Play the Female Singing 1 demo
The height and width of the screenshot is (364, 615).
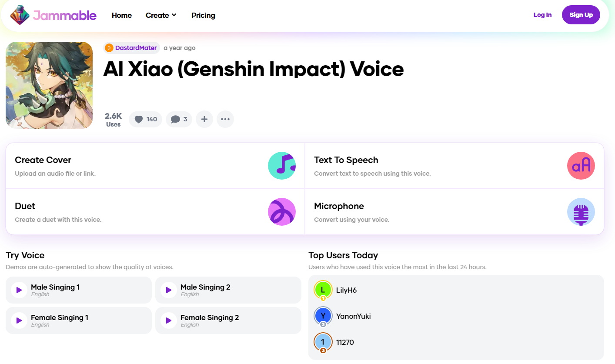pos(19,321)
